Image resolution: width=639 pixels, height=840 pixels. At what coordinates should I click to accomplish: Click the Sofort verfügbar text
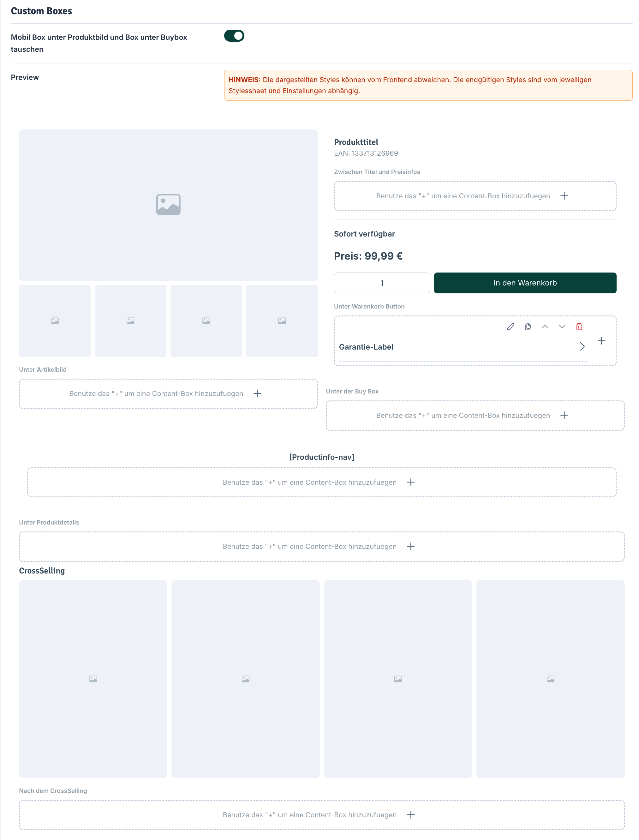364,234
